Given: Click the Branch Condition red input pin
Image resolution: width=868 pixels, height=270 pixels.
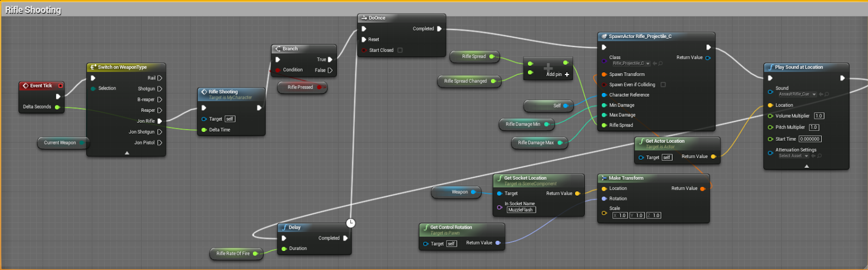Looking at the screenshot, I should pos(278,70).
